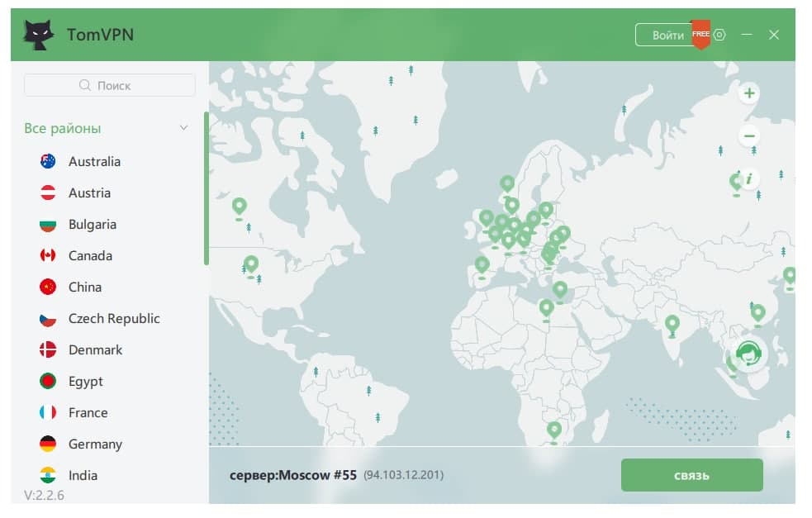Select the server pin in India on map
This screenshot has width=812, height=518.
672,323
